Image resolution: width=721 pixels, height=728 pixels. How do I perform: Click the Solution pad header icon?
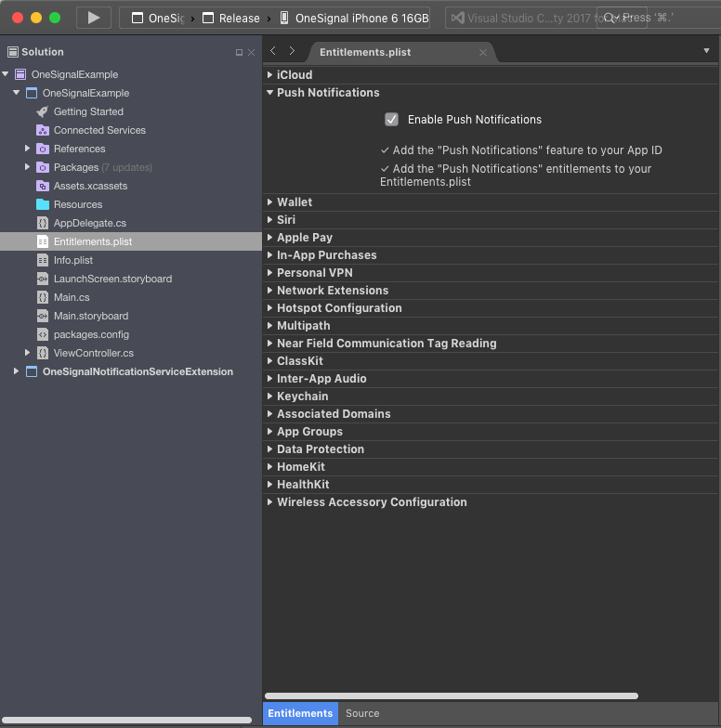[13, 52]
